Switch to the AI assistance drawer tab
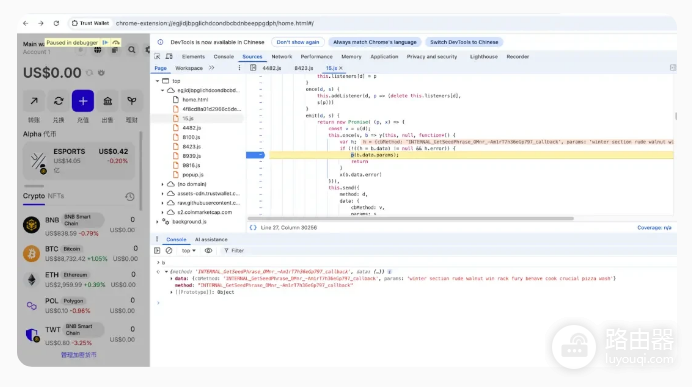Image resolution: width=692 pixels, height=387 pixels. [211, 239]
